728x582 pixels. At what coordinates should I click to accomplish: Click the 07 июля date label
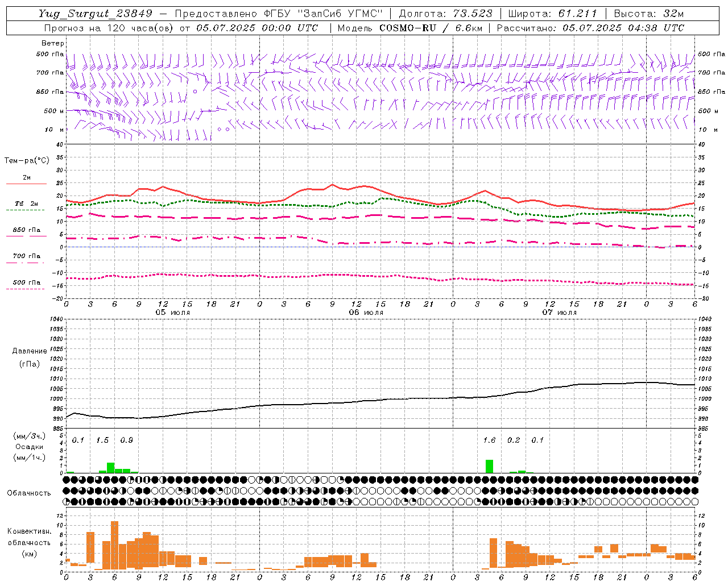560,313
